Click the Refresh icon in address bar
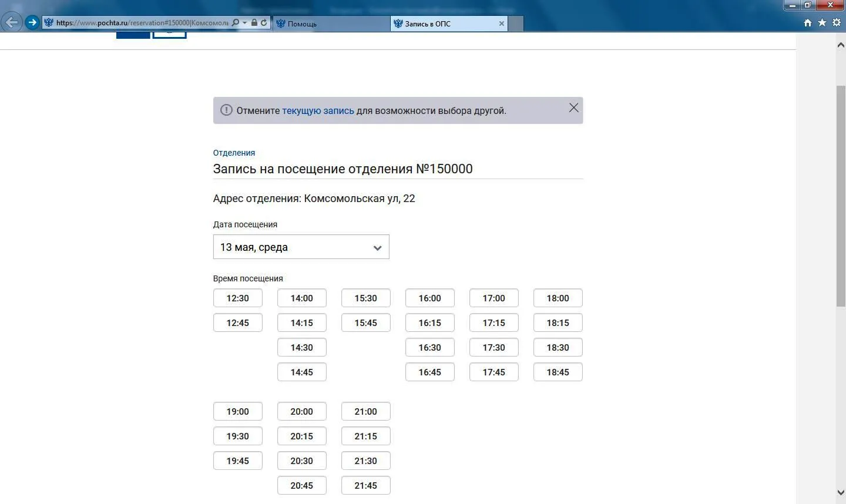This screenshot has height=504, width=846. [264, 23]
